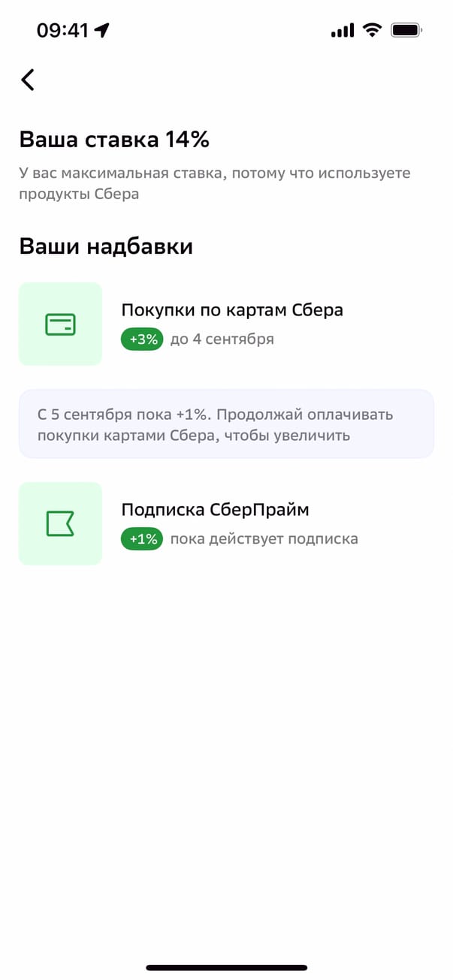Viewport: 453px width, 980px height.
Task: Tap the home indicator bar
Action: coord(226,968)
